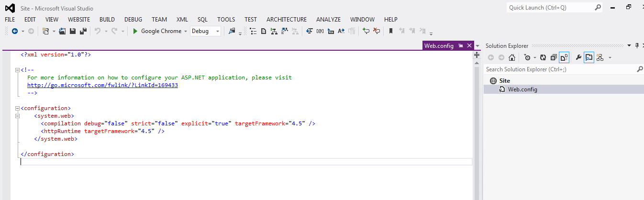Refresh the Solution Explorer
The width and height of the screenshot is (644, 200).
tap(543, 57)
